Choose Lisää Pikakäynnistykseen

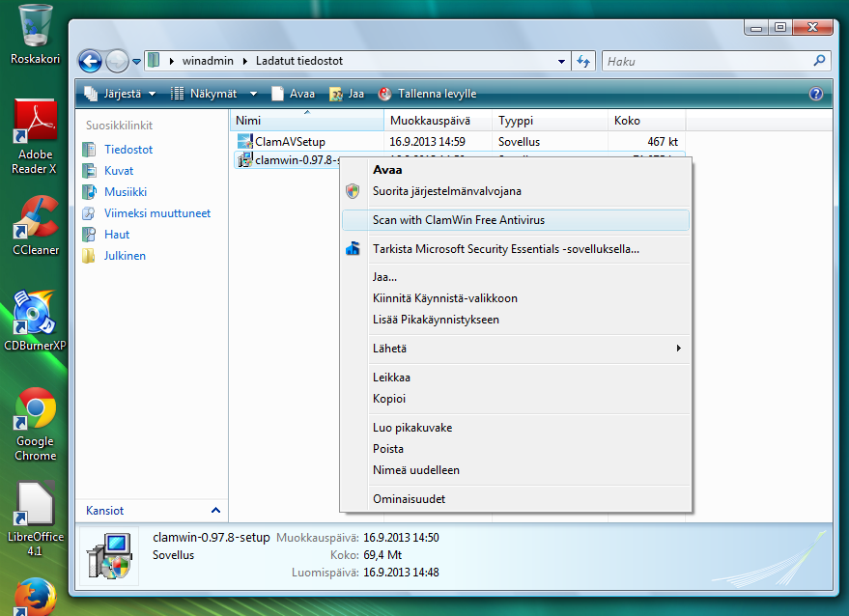point(516,320)
